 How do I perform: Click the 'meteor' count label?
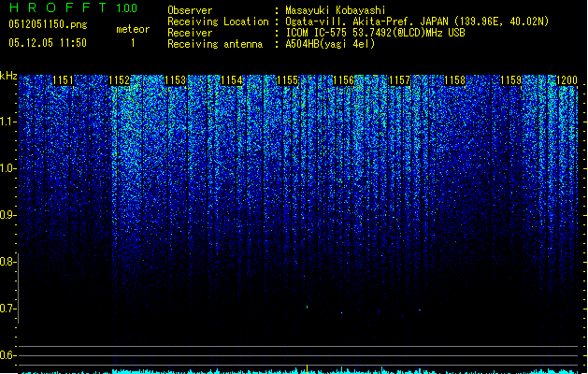(133, 29)
